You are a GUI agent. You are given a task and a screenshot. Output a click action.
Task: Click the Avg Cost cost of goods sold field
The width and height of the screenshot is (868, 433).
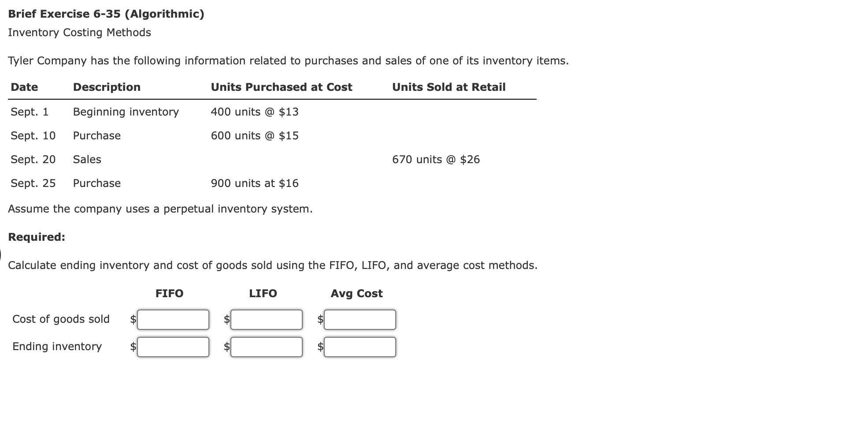pyautogui.click(x=360, y=319)
